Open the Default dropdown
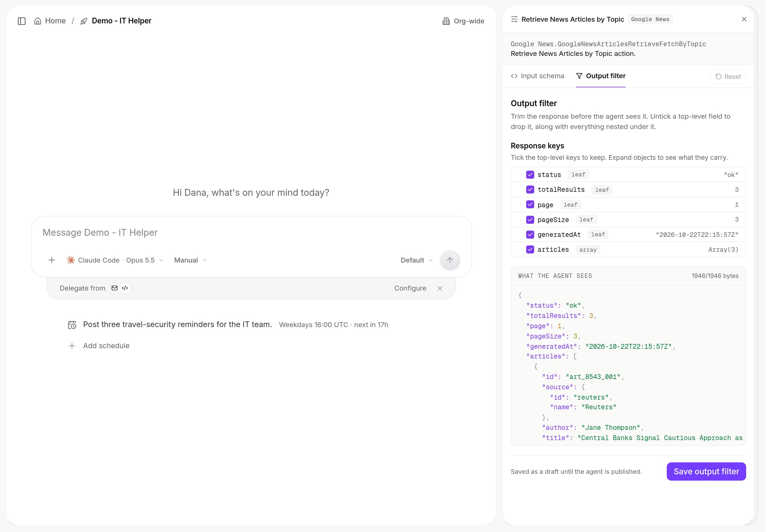This screenshot has width=765, height=532. click(x=416, y=260)
